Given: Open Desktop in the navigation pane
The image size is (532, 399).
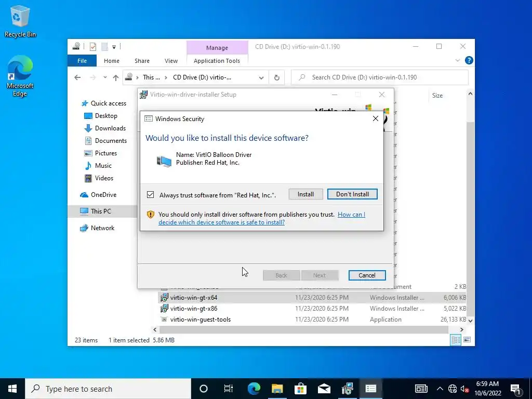Looking at the screenshot, I should pos(101,116).
